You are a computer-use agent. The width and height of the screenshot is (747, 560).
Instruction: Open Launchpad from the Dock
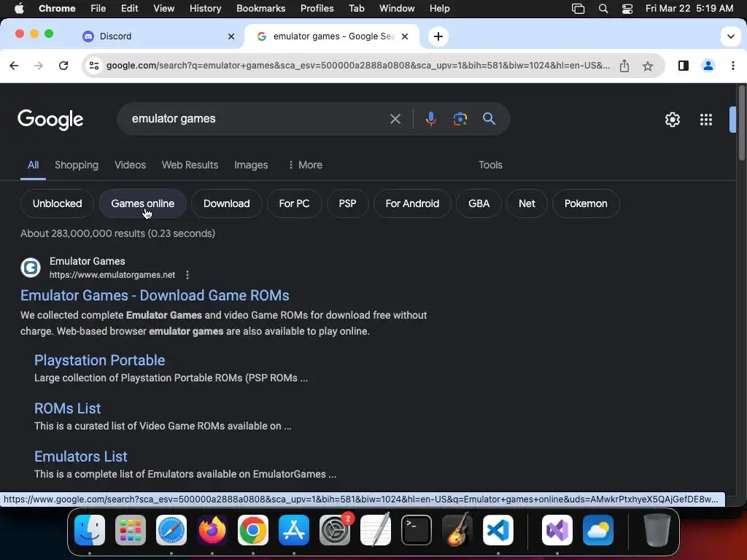[x=130, y=530]
